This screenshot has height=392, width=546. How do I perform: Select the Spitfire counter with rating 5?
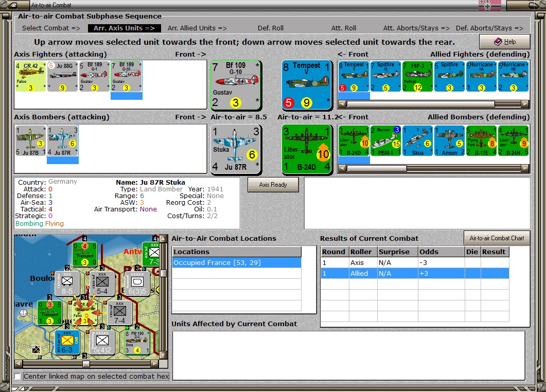tap(450, 77)
